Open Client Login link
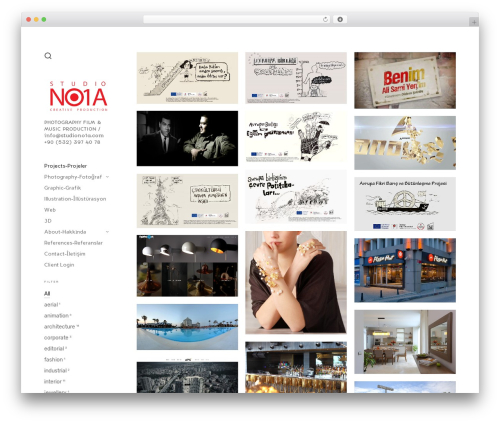Viewport: 500px width, 423px height. pos(59,265)
